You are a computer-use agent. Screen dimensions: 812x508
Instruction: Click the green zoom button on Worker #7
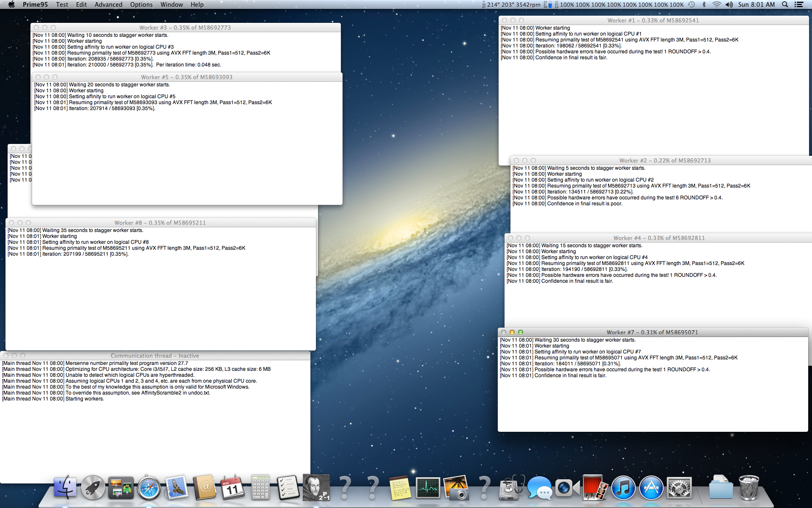point(521,332)
